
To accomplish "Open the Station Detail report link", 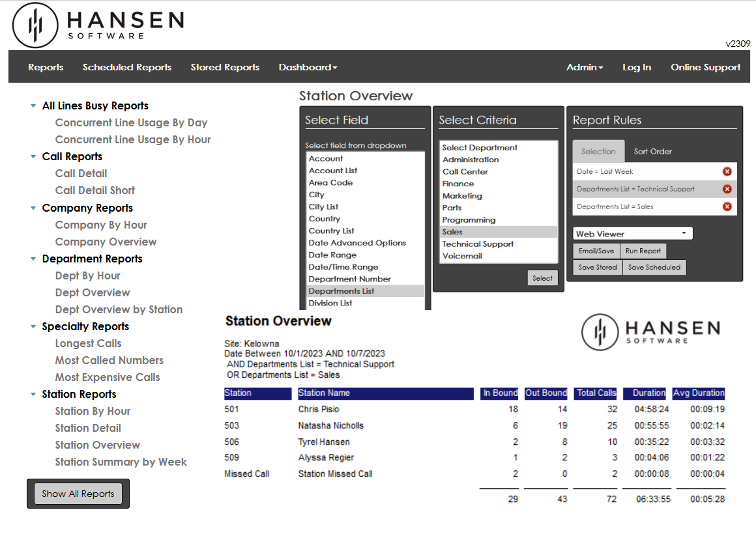I will tap(88, 428).
